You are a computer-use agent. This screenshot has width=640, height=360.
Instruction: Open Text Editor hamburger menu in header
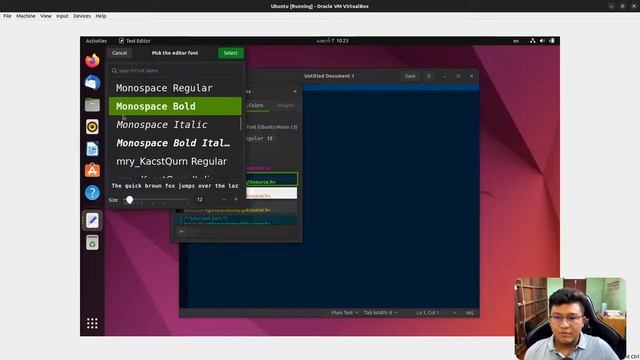click(x=429, y=76)
